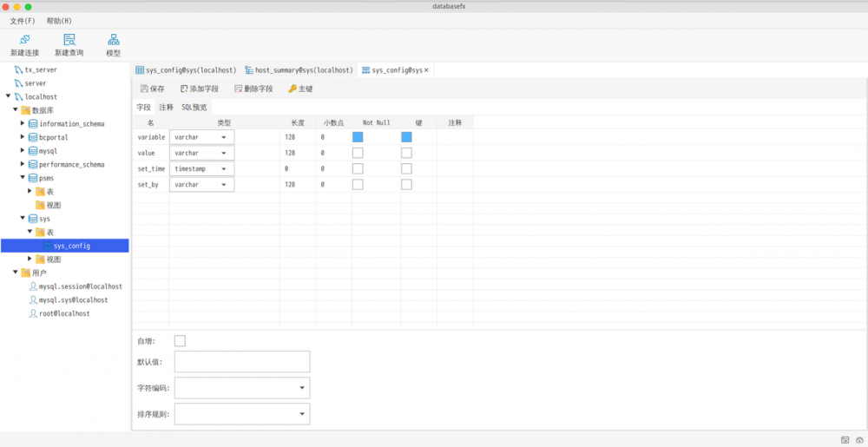Expand the 视图 node under sys
Image resolution: width=868 pixels, height=447 pixels.
30,259
